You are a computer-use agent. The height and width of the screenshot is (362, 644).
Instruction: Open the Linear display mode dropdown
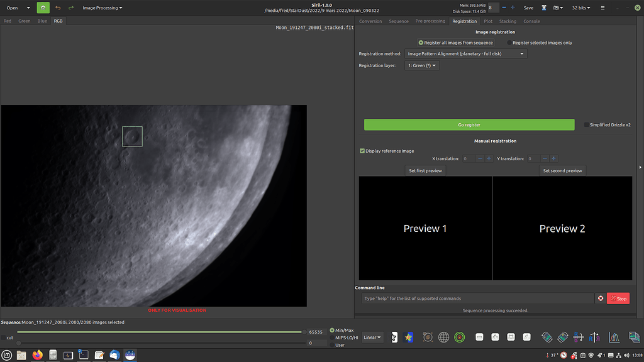(x=372, y=337)
